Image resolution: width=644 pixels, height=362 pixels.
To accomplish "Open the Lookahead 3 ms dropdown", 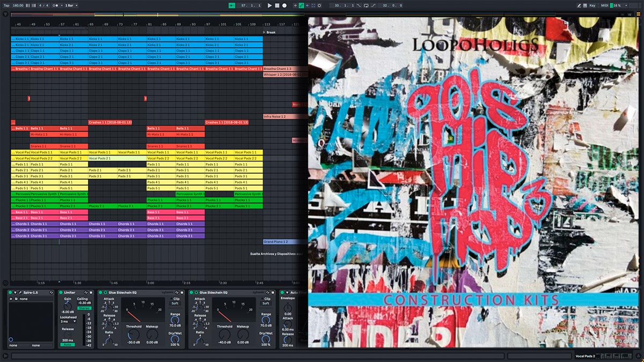I will (67, 322).
